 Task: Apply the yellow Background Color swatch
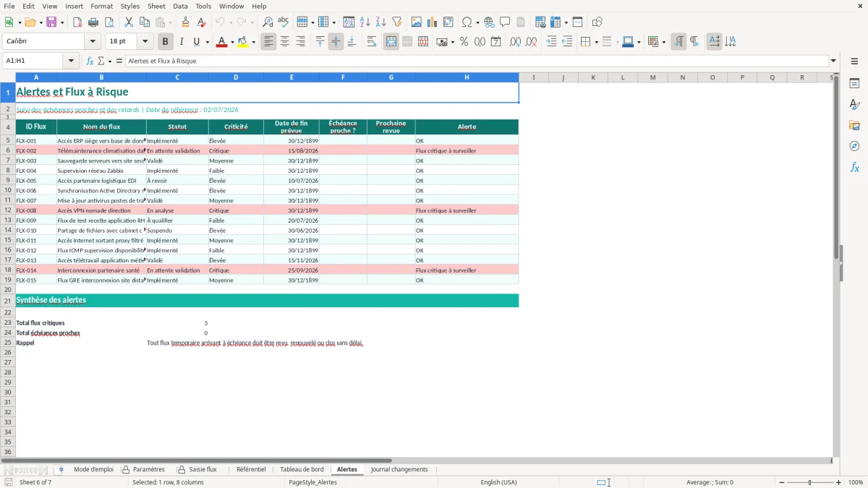[243, 42]
